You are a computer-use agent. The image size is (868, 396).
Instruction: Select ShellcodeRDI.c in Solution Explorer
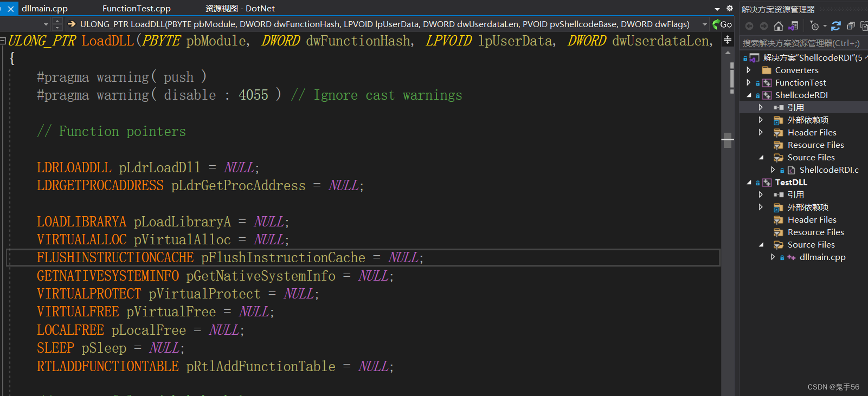pos(828,170)
